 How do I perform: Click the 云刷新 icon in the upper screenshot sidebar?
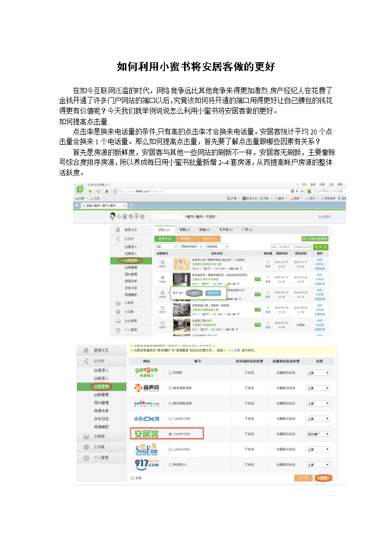[x=118, y=303]
